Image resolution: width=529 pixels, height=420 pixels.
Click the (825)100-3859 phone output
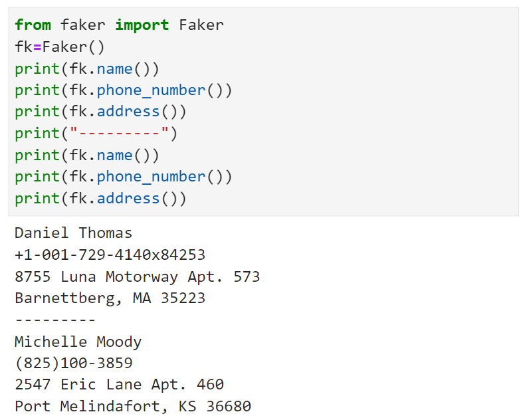74,364
